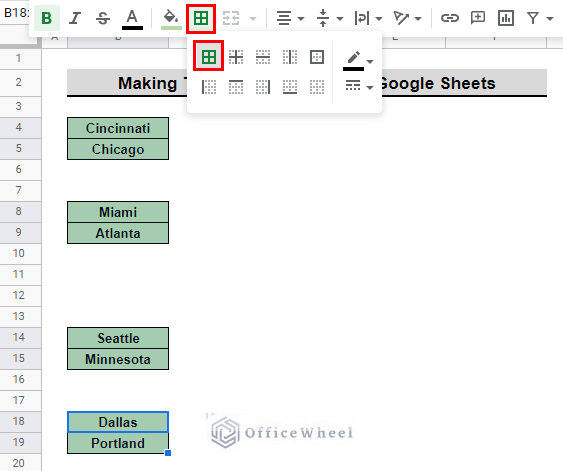Expand the vertical align dropdown arrow
The height and width of the screenshot is (471, 563).
(x=340, y=18)
